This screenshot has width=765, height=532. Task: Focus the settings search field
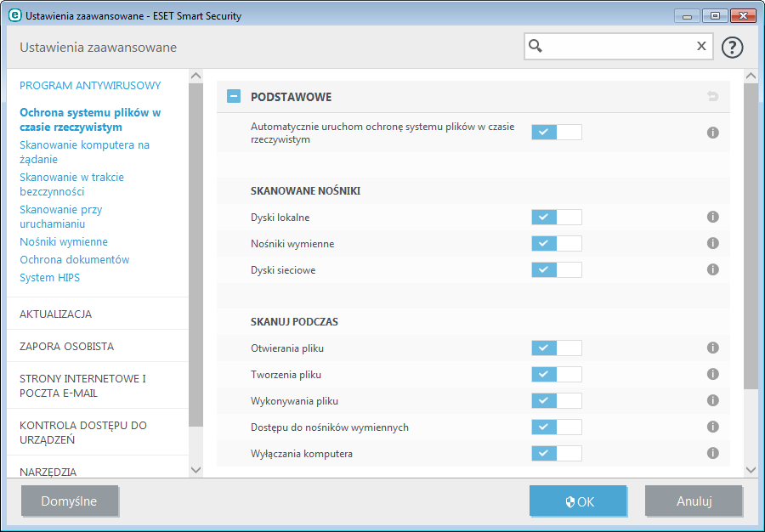click(619, 47)
